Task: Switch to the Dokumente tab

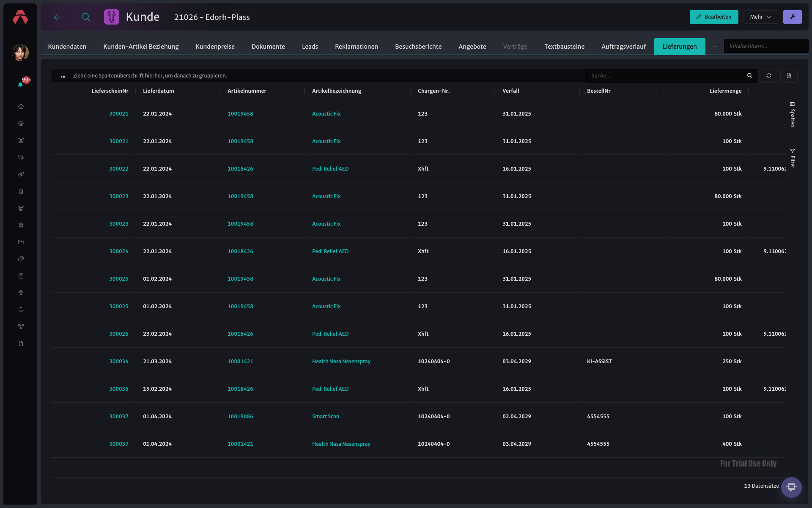Action: click(268, 47)
